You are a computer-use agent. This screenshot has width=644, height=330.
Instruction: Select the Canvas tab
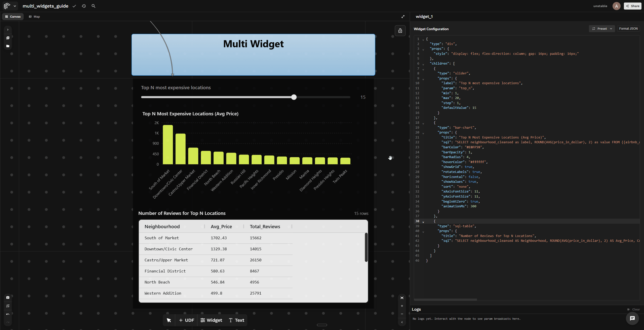pos(13,17)
